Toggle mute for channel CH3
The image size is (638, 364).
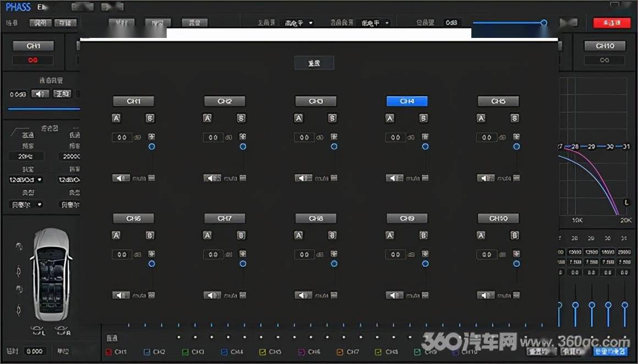tap(303, 178)
